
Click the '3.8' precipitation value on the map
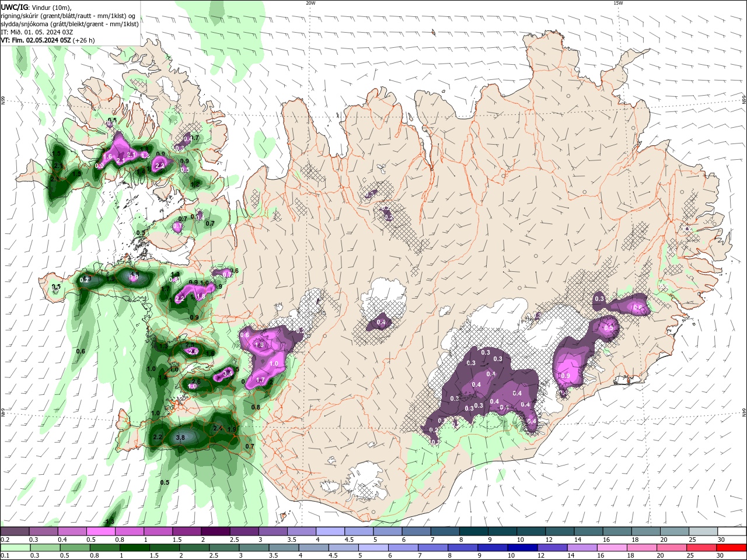coord(180,437)
